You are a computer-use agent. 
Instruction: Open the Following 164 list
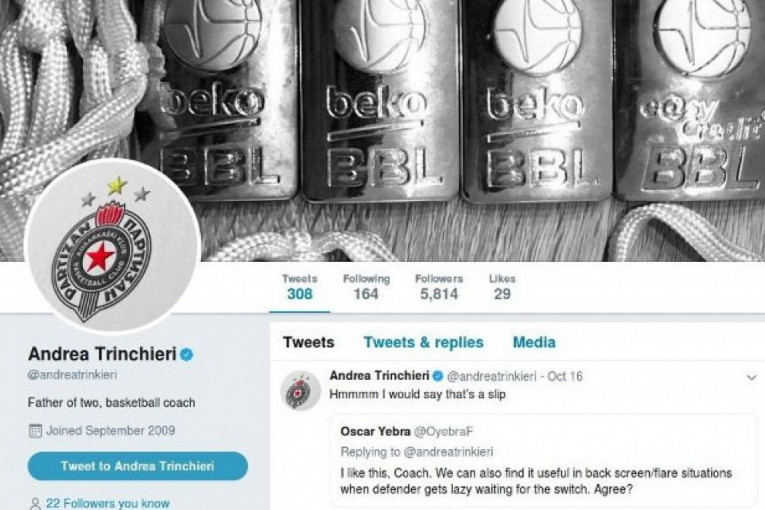[366, 287]
